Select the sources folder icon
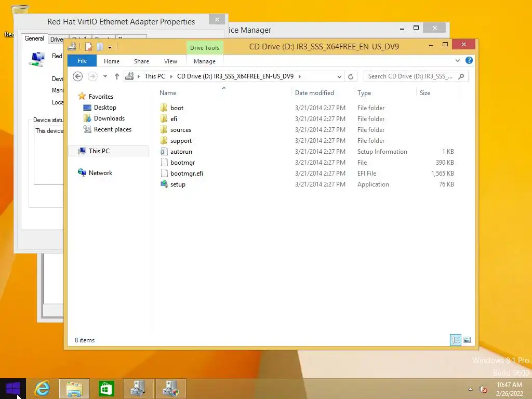 (x=164, y=129)
